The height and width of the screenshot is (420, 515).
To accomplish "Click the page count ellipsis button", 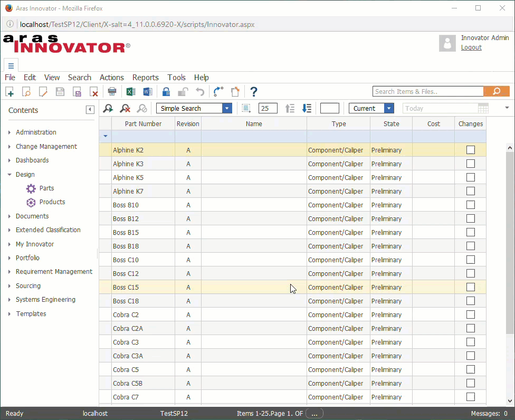I will (x=314, y=414).
